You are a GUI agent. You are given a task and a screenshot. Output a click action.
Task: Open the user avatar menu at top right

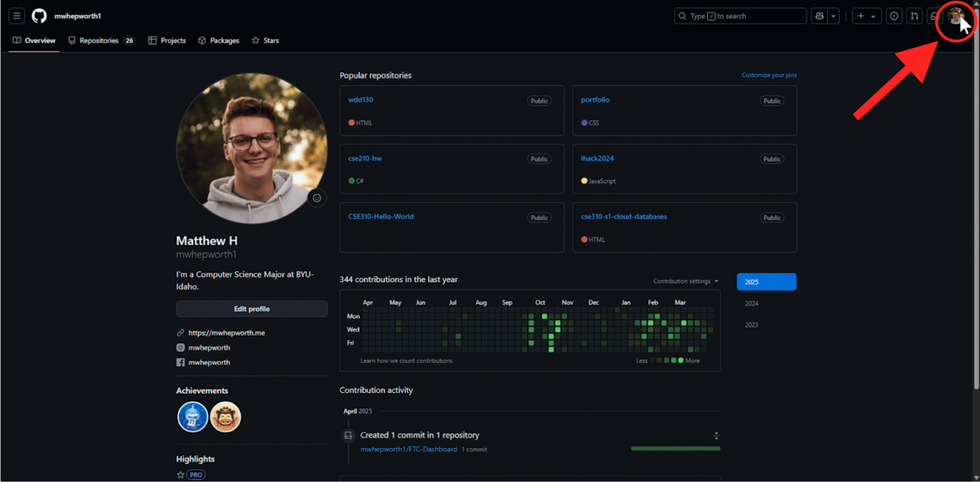coord(955,17)
